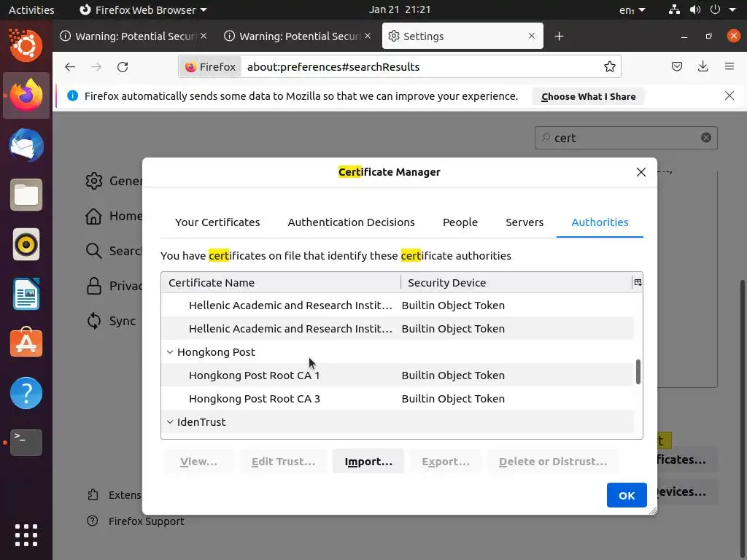Open the Home settings category
This screenshot has width=747, height=560.
(x=114, y=216)
